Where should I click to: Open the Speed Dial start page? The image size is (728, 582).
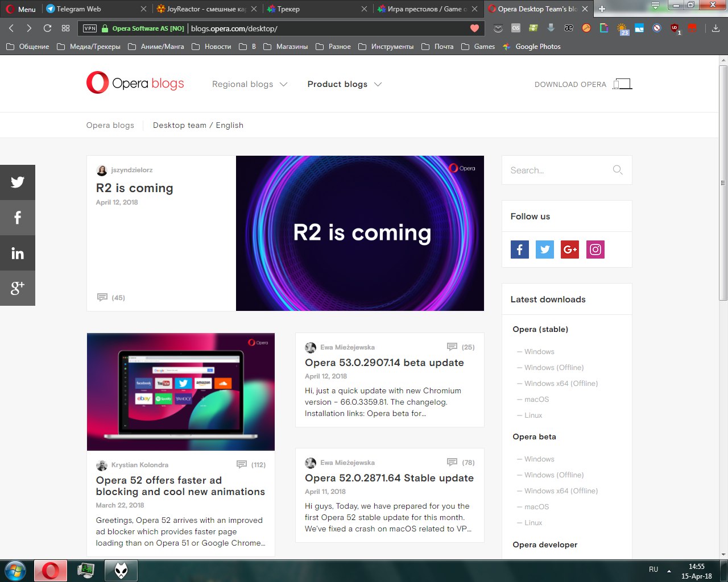(65, 28)
